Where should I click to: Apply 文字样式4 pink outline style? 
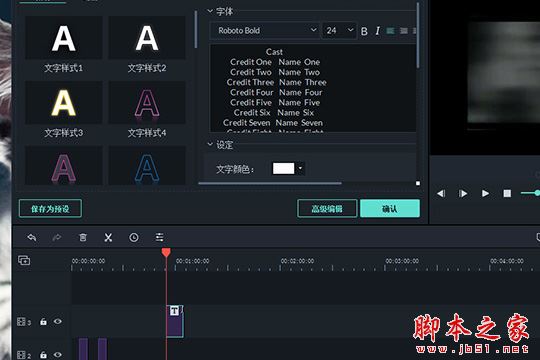pos(147,103)
